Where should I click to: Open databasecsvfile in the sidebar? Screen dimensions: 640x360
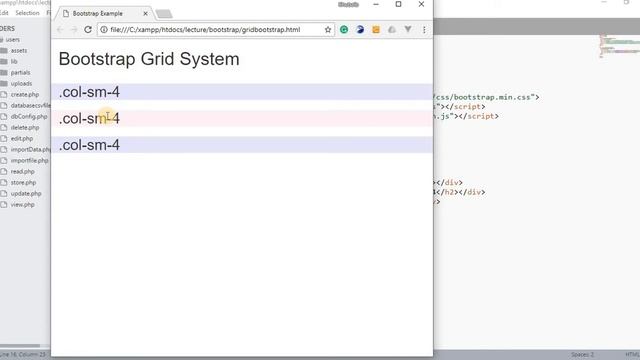point(30,106)
